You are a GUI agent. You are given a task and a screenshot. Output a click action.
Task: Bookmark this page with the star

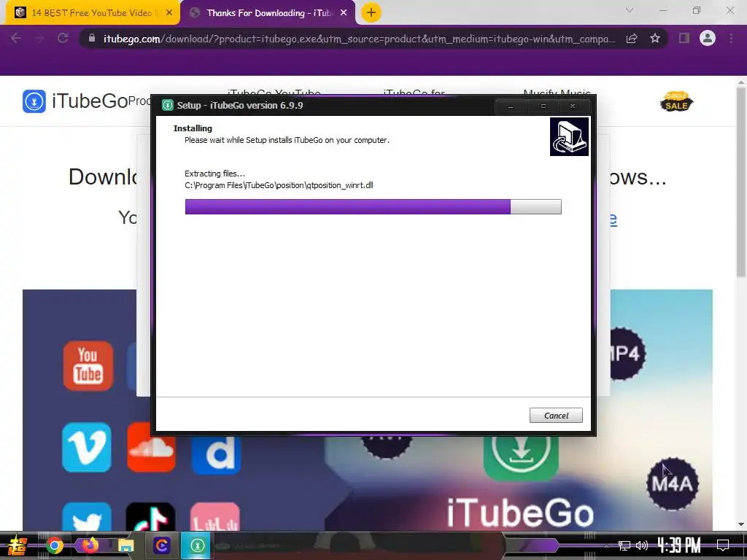[655, 38]
